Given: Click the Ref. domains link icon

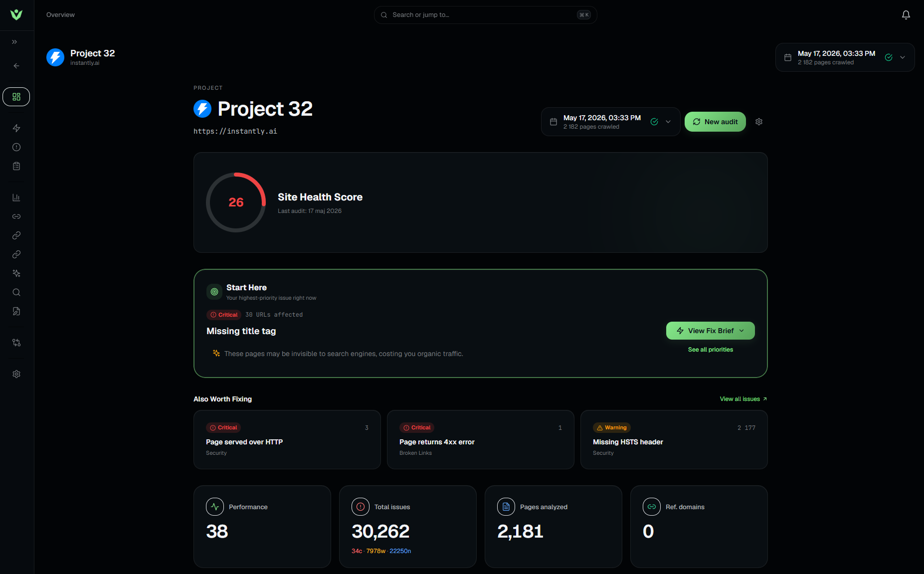Looking at the screenshot, I should 652,507.
